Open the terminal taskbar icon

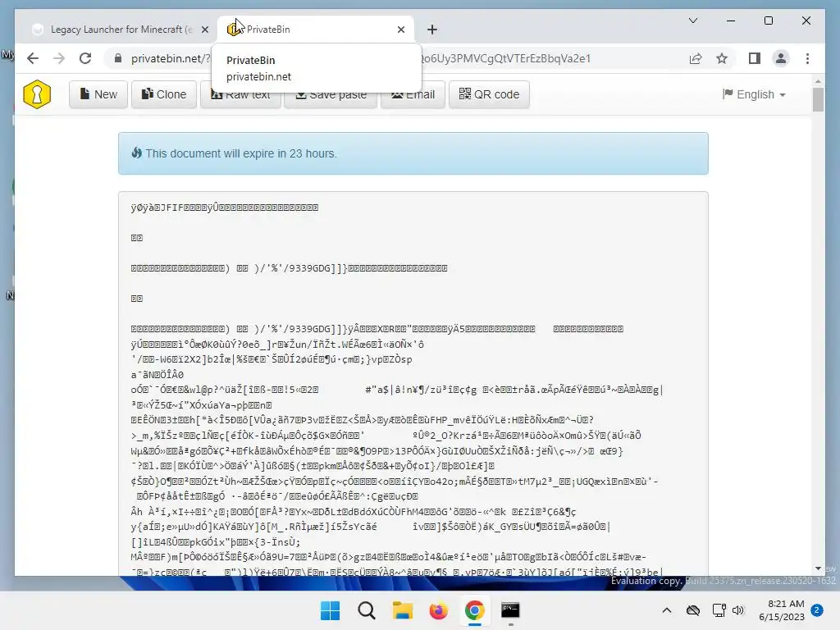pyautogui.click(x=510, y=610)
